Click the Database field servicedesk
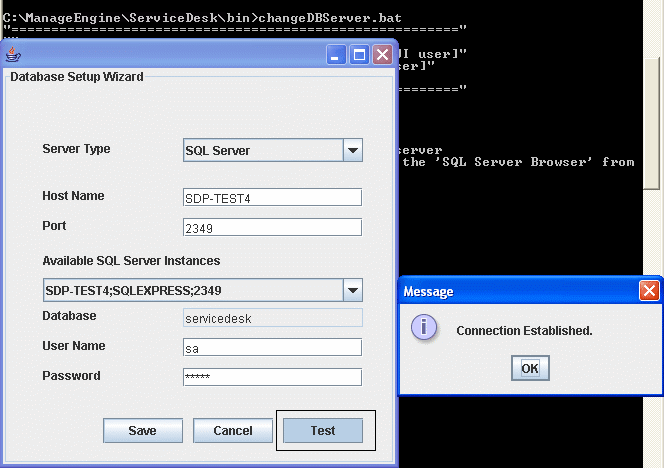The width and height of the screenshot is (664, 468). click(x=272, y=318)
